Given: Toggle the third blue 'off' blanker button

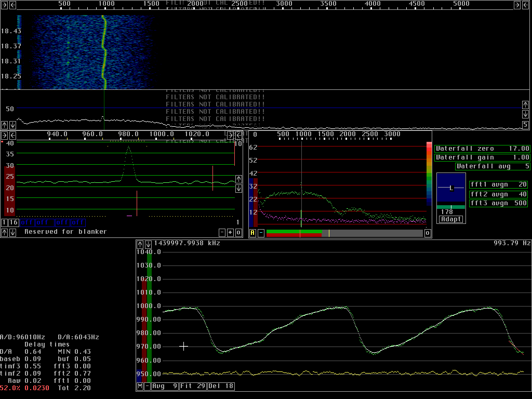Looking at the screenshot, I should click(62, 222).
